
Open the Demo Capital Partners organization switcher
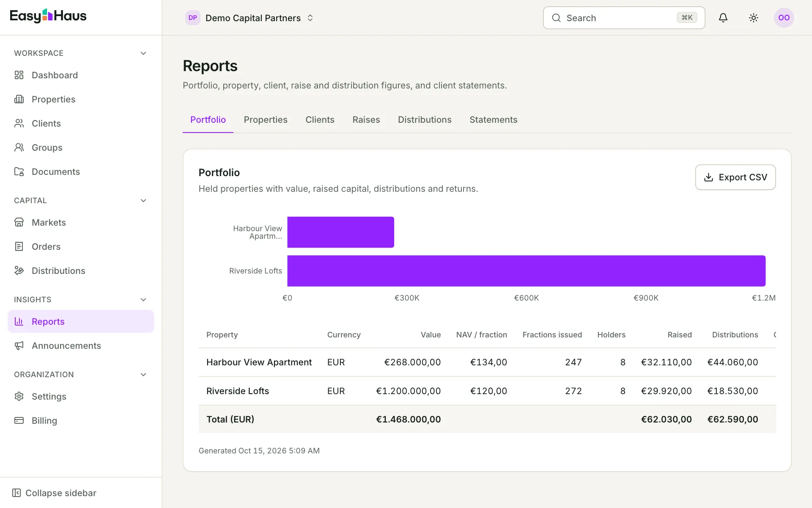(250, 18)
